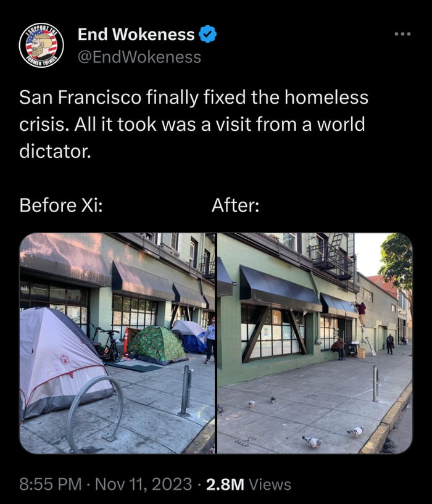The image size is (432, 504).
Task: Open the @EndWokeness handle link
Action: click(139, 57)
